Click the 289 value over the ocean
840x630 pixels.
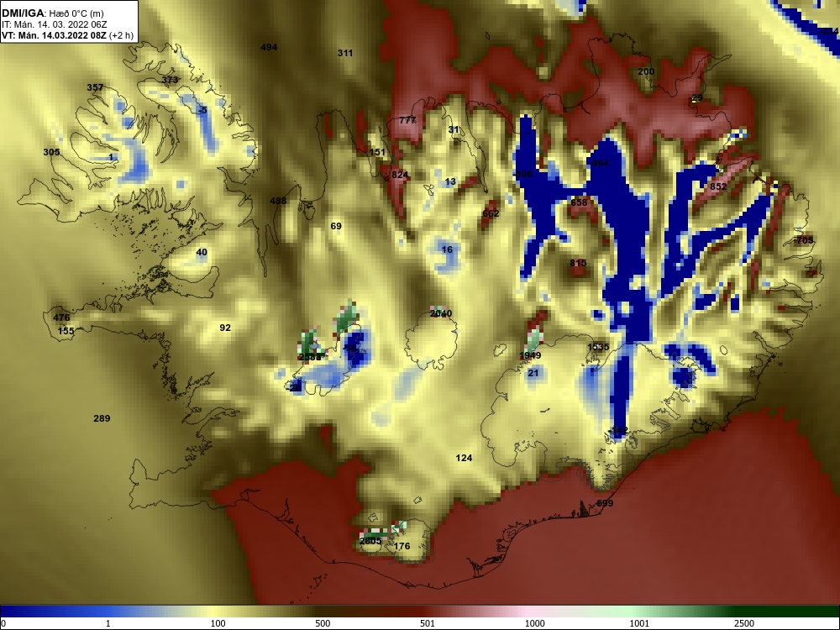pyautogui.click(x=102, y=418)
